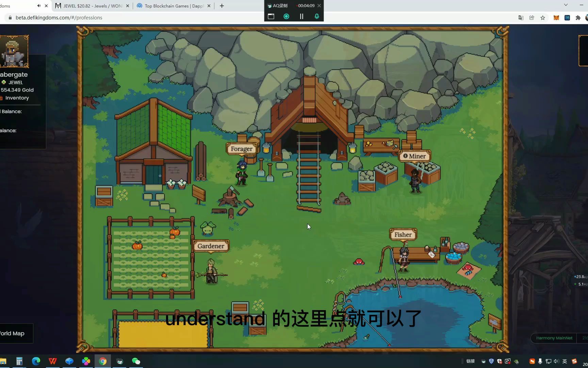Mute audio on the first tab
The height and width of the screenshot is (368, 588).
(39, 6)
